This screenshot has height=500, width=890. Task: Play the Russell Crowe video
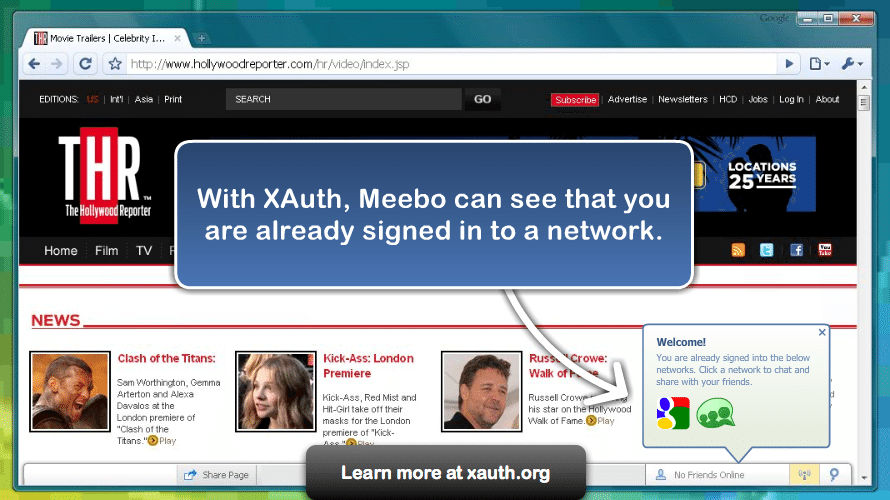(x=601, y=421)
